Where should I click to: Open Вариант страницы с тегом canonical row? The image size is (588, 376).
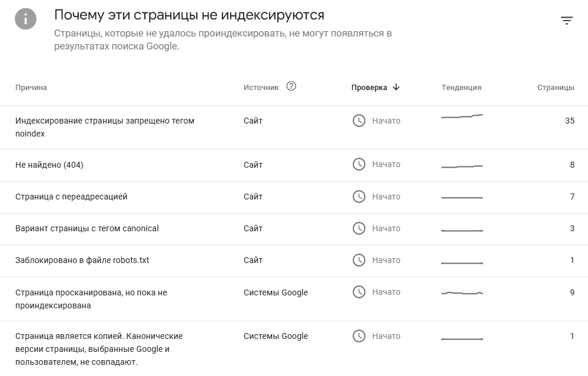tap(294, 229)
